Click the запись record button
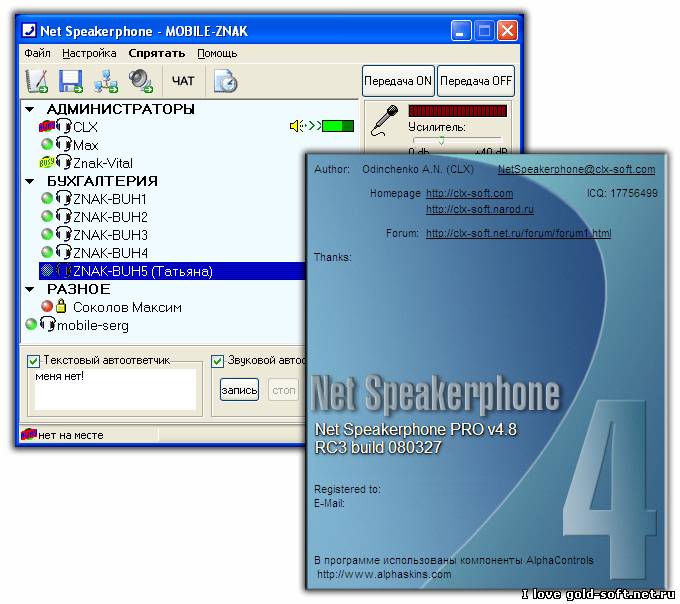 pos(239,390)
